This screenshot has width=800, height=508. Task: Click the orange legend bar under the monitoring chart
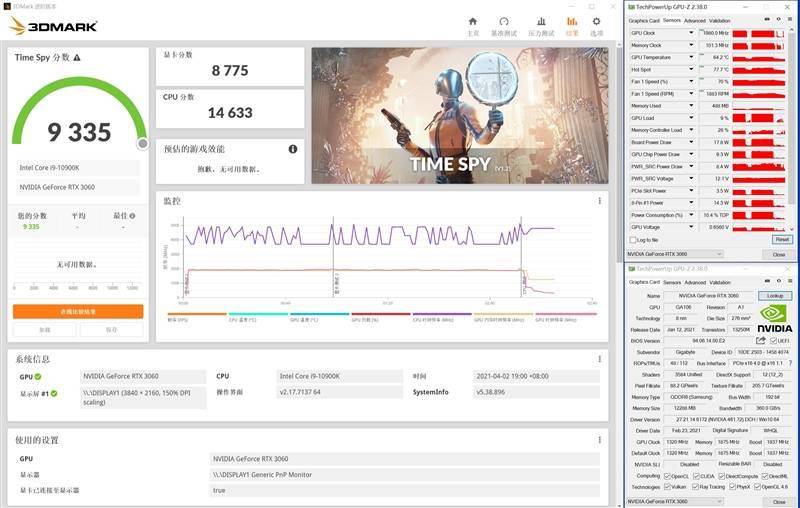(x=197, y=314)
